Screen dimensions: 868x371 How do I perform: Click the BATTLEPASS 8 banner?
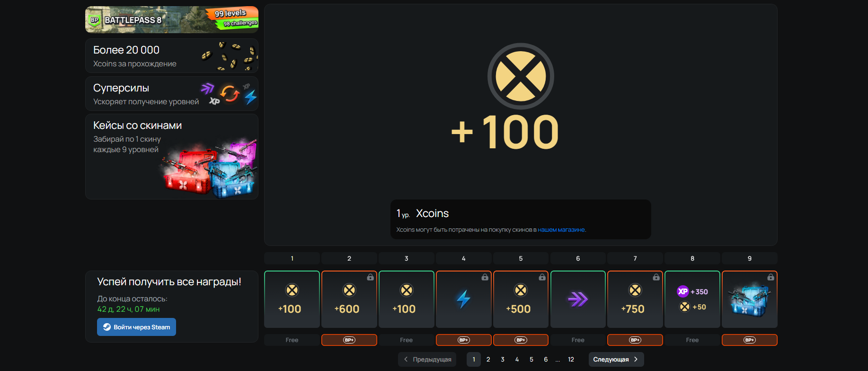point(172,19)
